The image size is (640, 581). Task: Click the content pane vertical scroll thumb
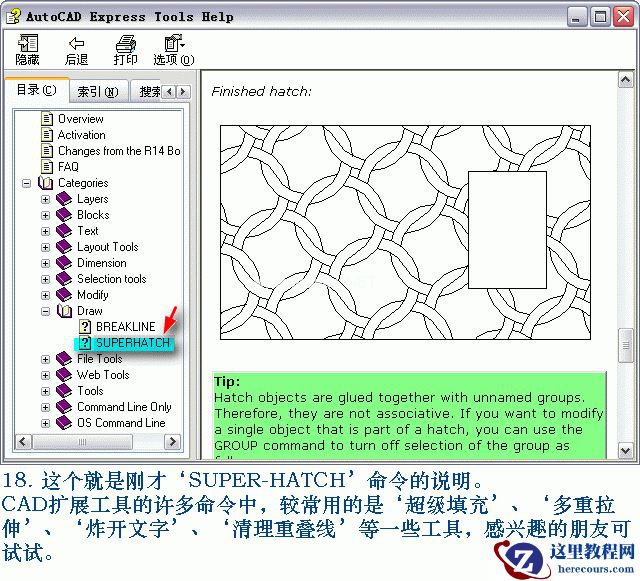click(x=625, y=345)
